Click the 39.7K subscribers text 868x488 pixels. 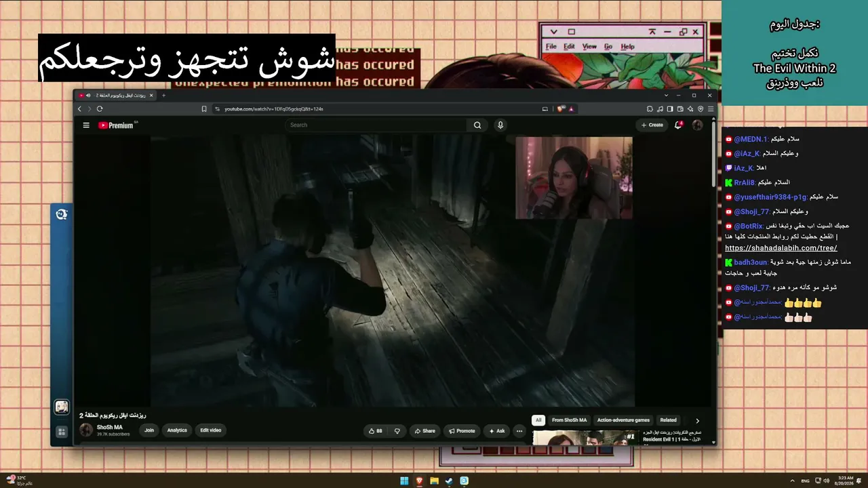pyautogui.click(x=113, y=434)
